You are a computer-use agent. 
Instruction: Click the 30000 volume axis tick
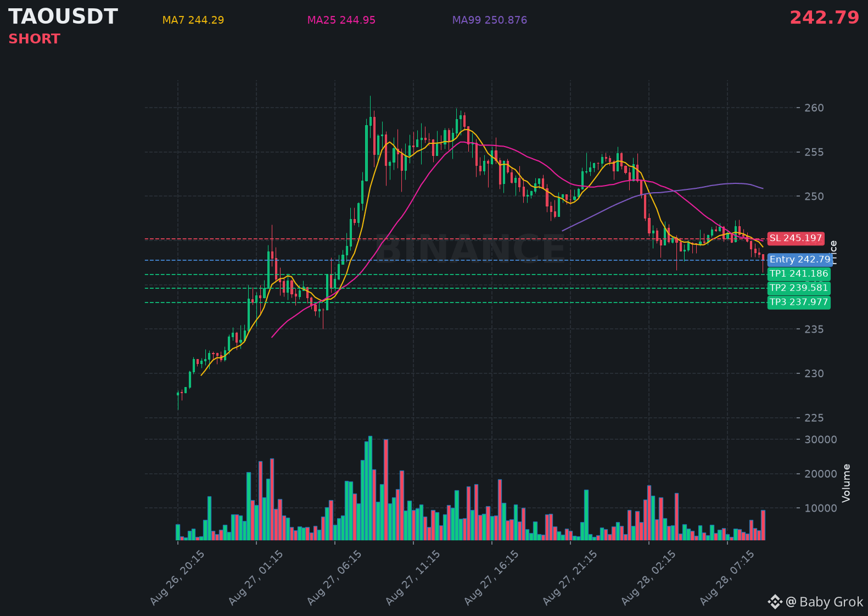(821, 440)
